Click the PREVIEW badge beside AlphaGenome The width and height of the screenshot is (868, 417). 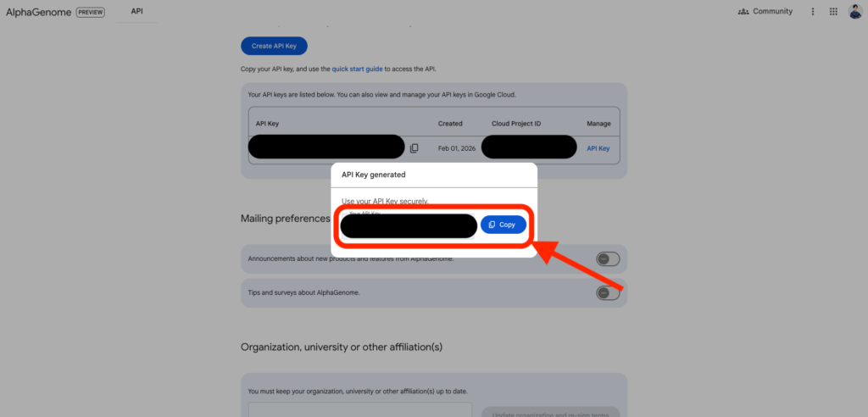91,12
